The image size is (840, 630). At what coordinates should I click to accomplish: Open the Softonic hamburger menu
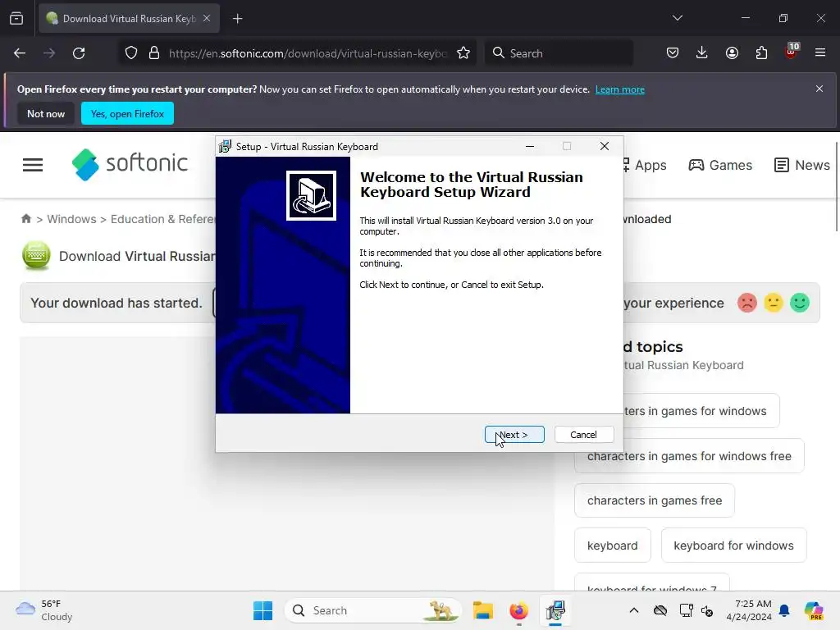(33, 165)
